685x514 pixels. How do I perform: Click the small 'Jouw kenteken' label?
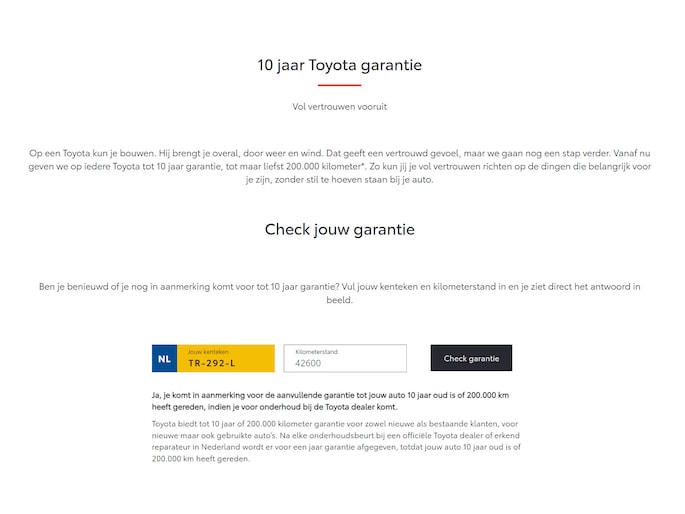tap(208, 352)
